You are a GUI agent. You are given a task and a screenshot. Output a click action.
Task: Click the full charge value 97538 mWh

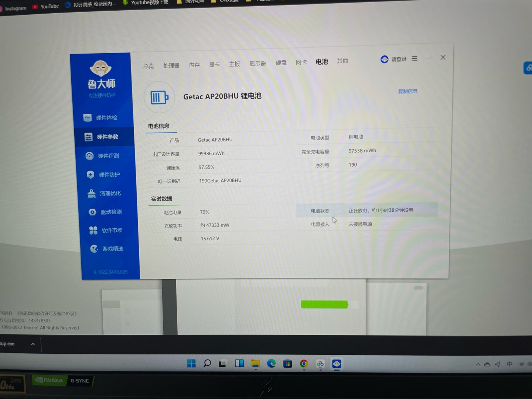click(362, 151)
